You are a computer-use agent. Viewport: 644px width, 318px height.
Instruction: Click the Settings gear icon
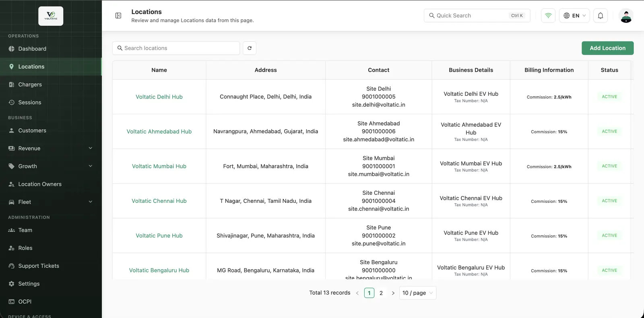point(11,284)
